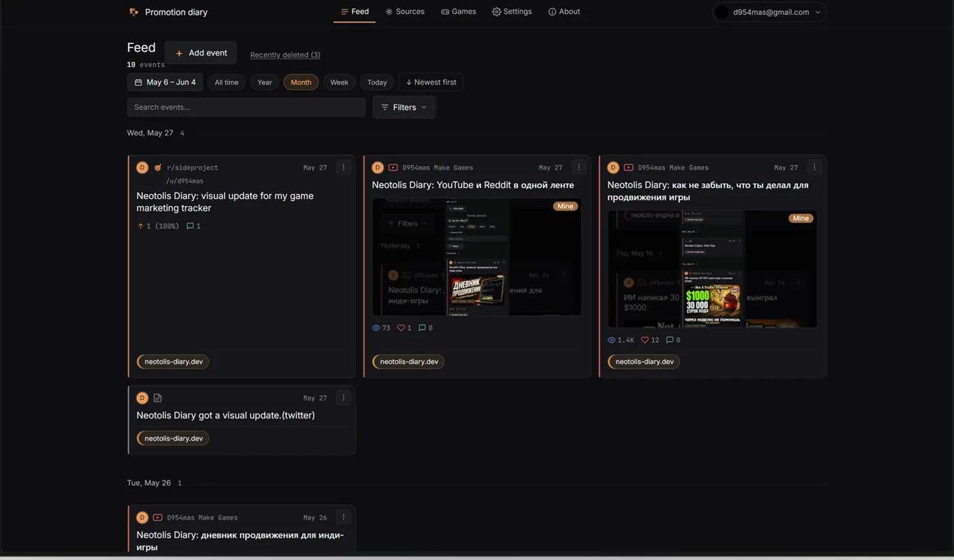Screen dimensions: 954x560
Task: Click comment icon on the 1.4K views card
Action: coord(669,340)
